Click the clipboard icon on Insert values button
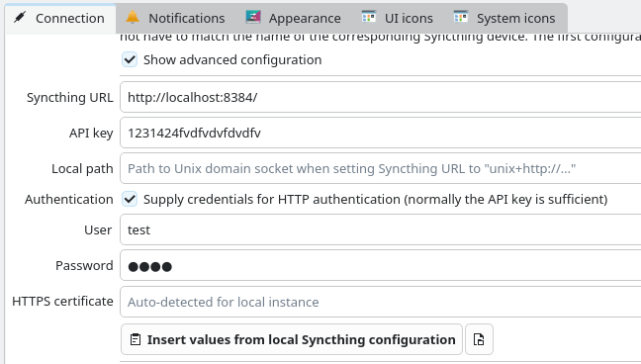This screenshot has width=641, height=364. 136,339
